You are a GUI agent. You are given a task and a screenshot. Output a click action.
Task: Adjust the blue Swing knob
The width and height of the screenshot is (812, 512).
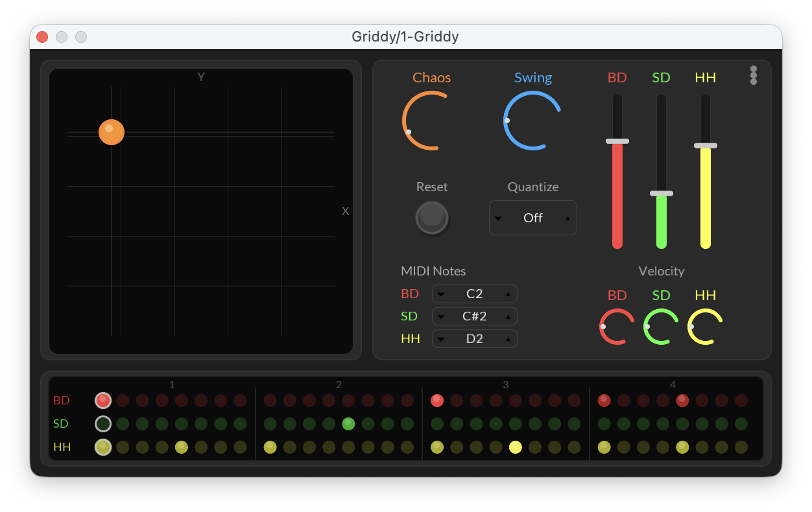click(x=532, y=121)
